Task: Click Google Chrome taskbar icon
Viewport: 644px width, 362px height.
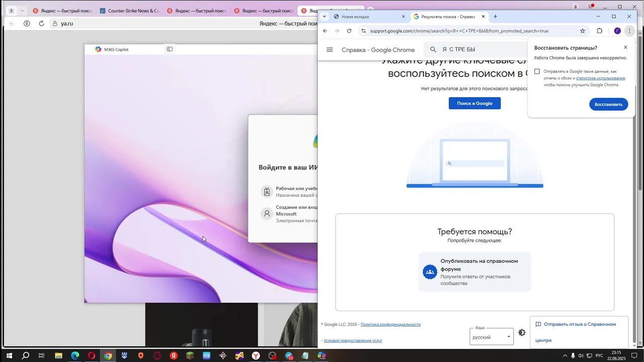Action: coord(108,355)
